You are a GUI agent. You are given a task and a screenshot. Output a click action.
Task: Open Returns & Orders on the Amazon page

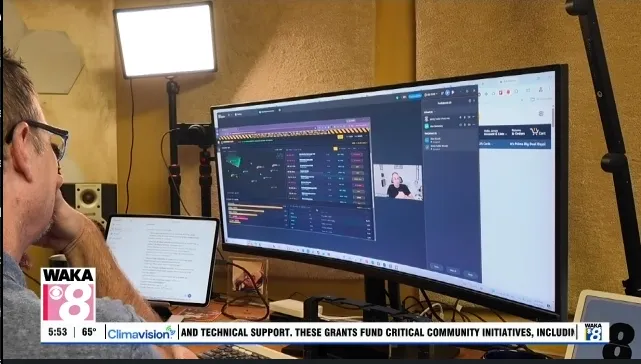[x=518, y=132]
